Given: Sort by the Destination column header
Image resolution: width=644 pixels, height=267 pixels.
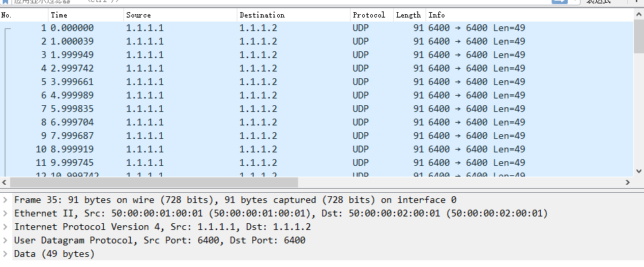Looking at the screenshot, I should (293, 16).
